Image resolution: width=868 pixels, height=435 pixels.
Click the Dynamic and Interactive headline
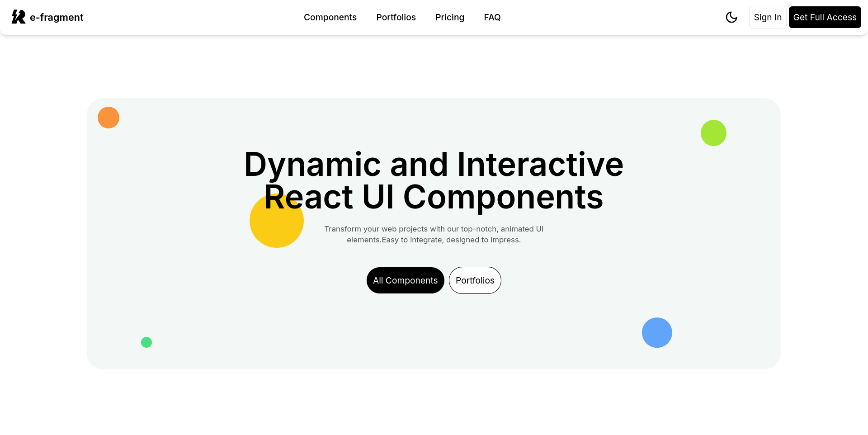point(434,164)
